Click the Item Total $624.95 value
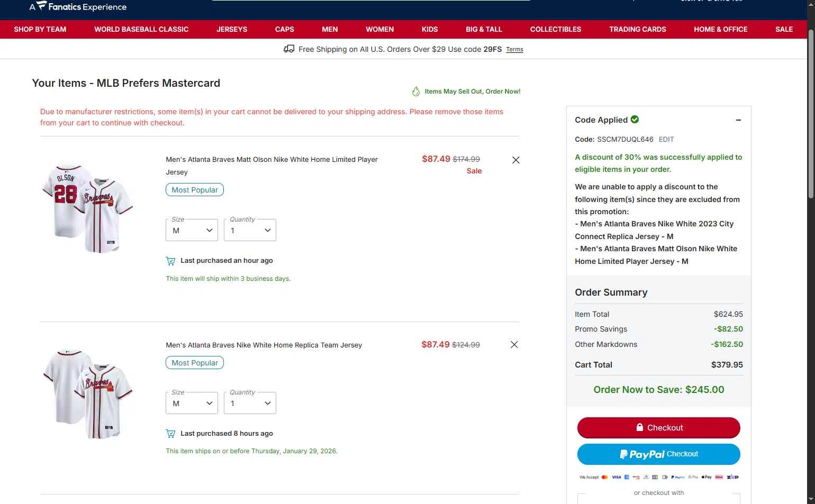Image resolution: width=815 pixels, height=504 pixels. pos(729,314)
